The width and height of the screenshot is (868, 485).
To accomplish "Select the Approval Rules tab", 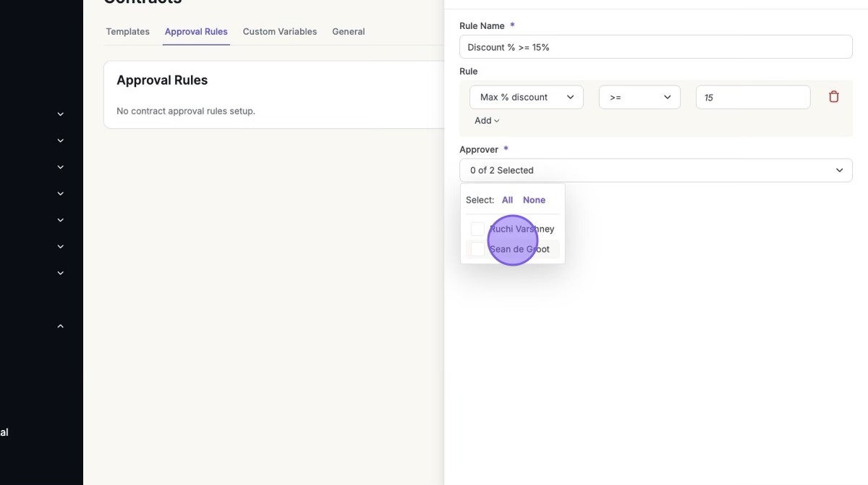I will coord(196,32).
